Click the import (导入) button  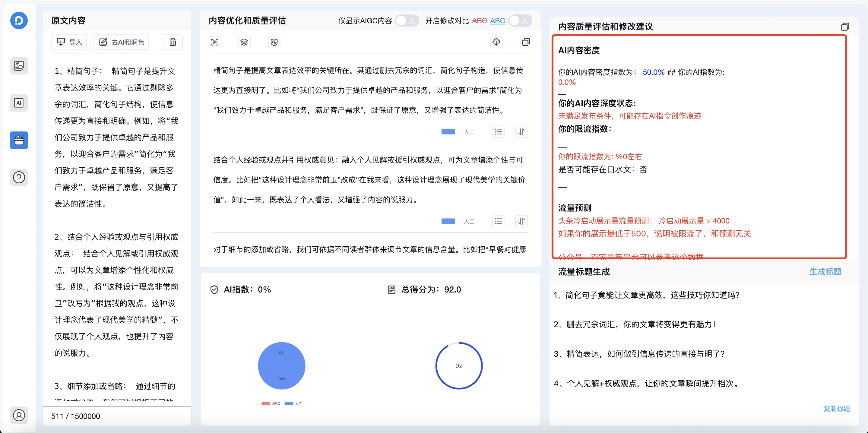(69, 42)
